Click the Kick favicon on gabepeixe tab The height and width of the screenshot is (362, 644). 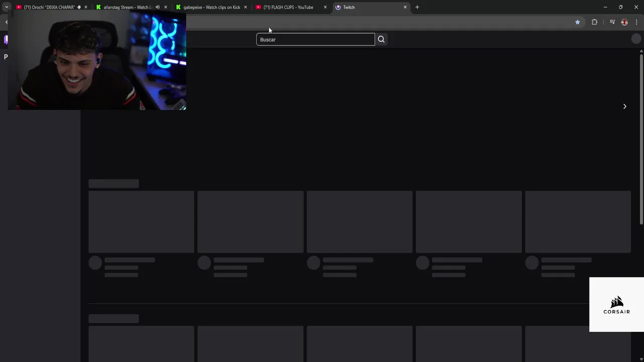click(x=178, y=7)
